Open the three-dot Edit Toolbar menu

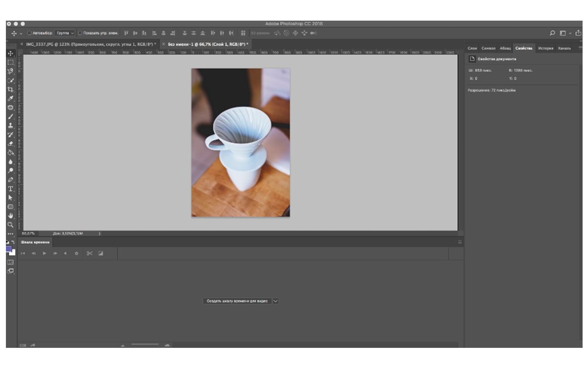click(10, 234)
